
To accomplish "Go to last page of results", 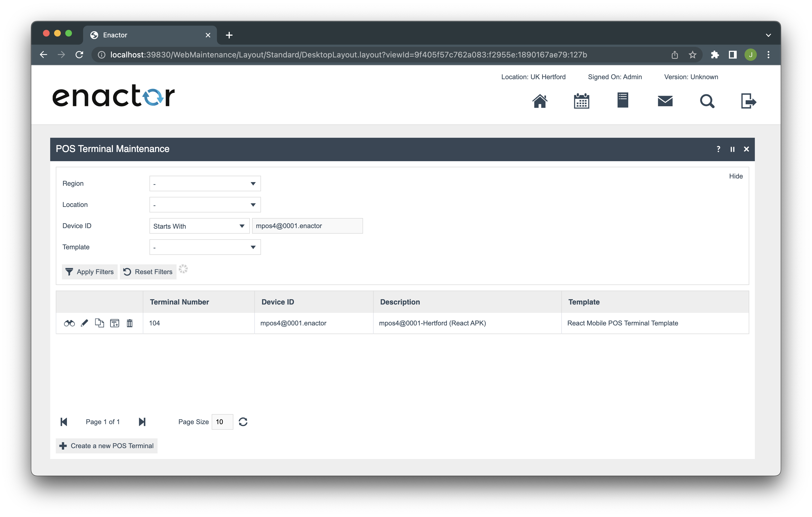I will (x=142, y=422).
